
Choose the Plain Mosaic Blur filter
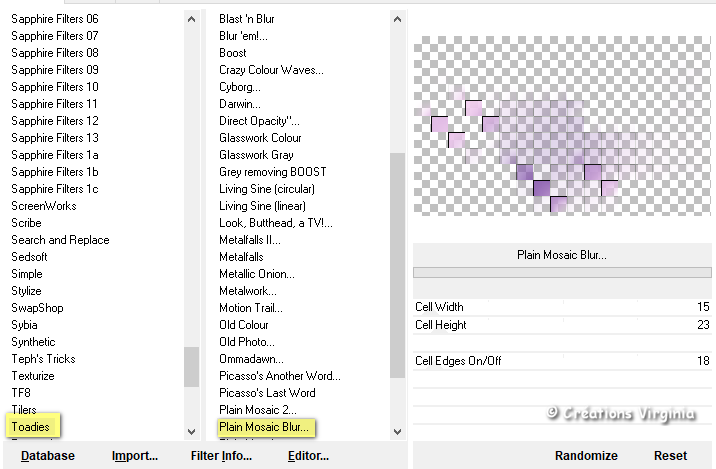(x=264, y=427)
